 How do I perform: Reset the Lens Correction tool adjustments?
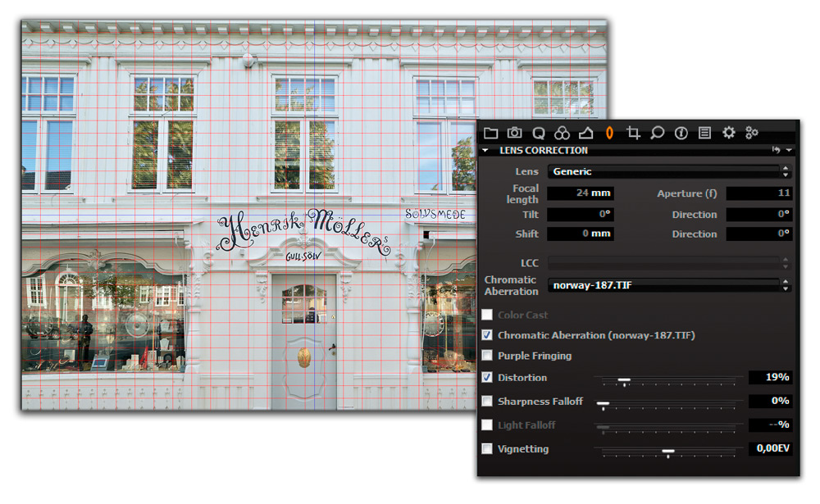tap(776, 150)
